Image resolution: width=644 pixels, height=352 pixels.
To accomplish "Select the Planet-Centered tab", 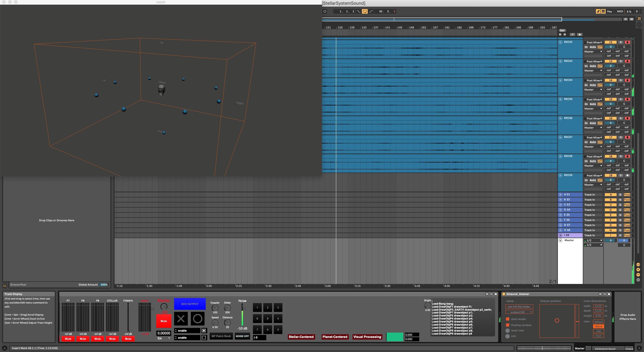I will [335, 337].
